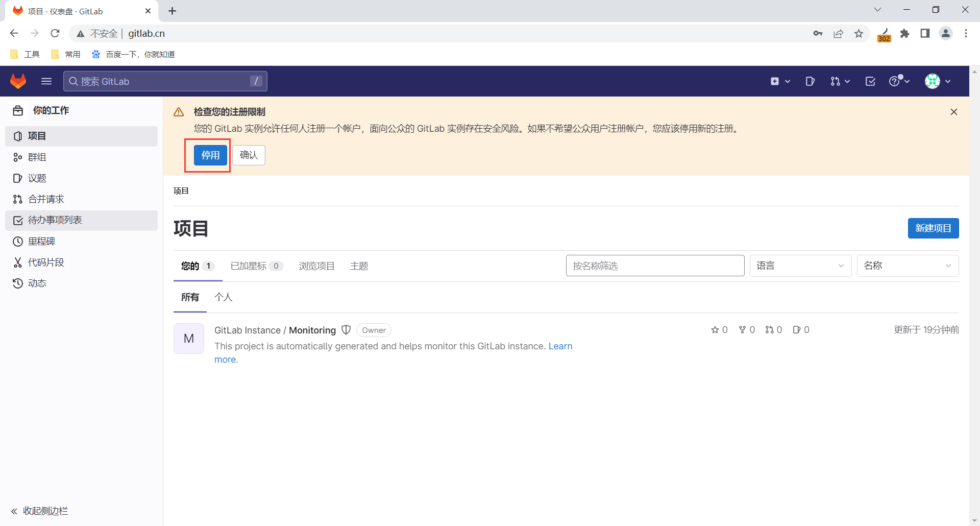Click the Monitoring project issues count
Viewport: 980px width, 526px height.
coord(801,330)
